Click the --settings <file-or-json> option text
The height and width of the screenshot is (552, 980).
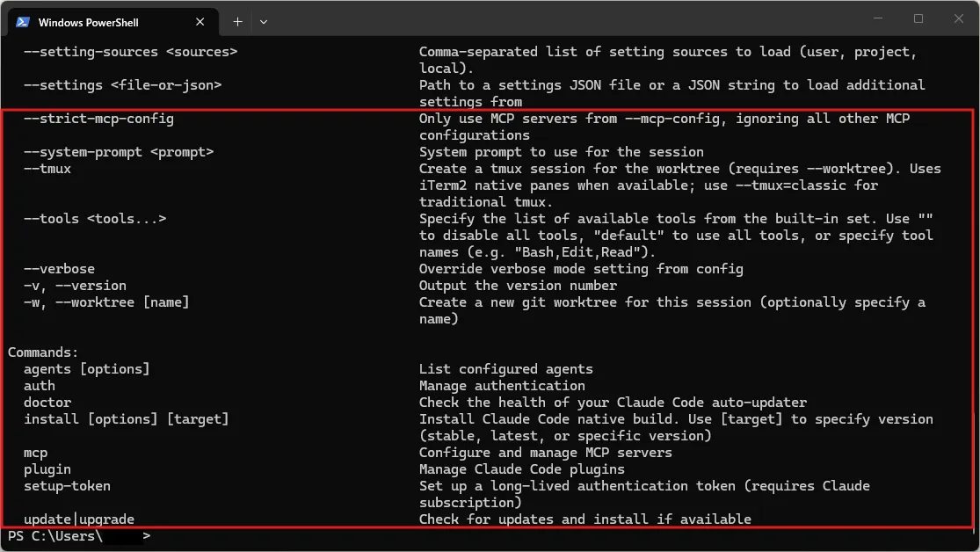[122, 85]
